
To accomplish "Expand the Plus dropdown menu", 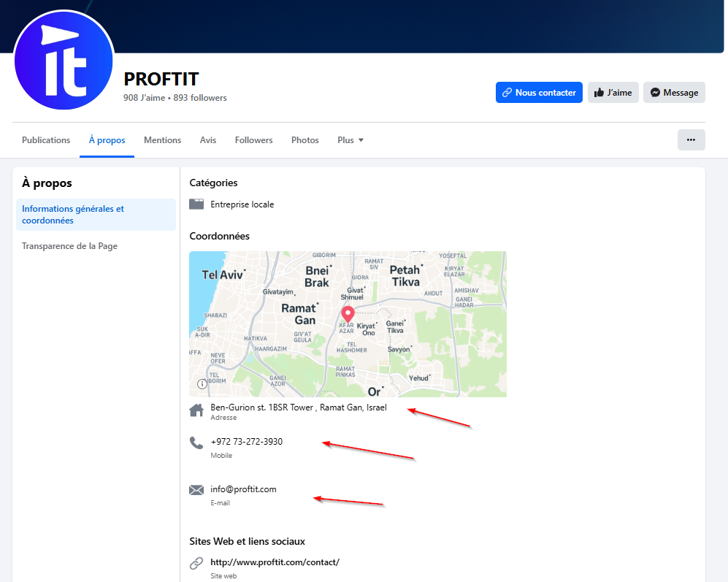I will coord(350,139).
